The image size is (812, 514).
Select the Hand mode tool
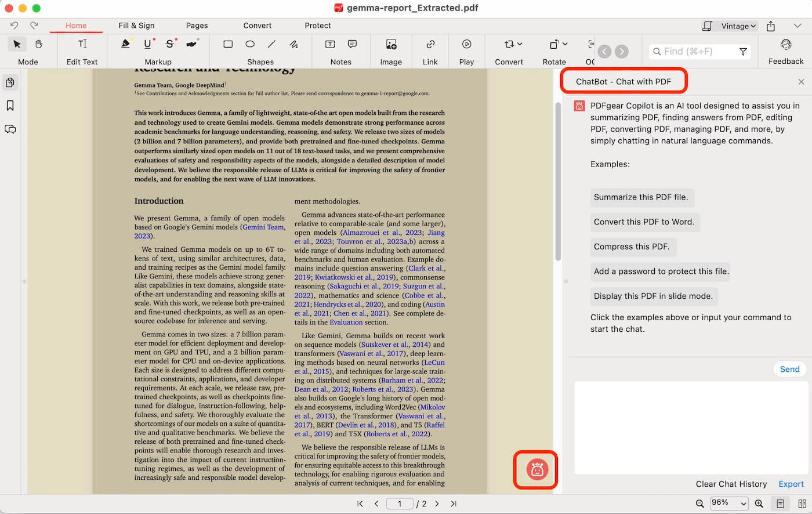[x=38, y=44]
